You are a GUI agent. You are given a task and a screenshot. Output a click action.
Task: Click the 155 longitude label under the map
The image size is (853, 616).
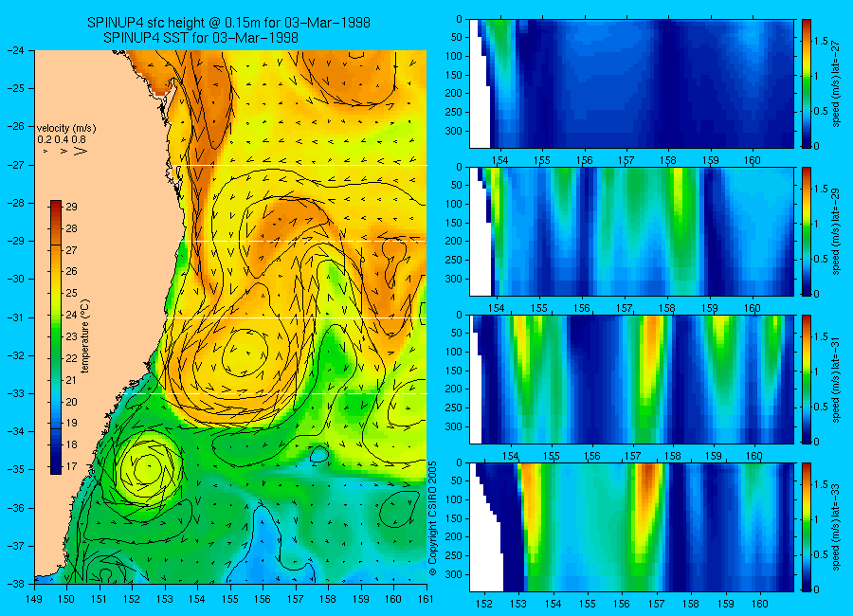[230, 599]
